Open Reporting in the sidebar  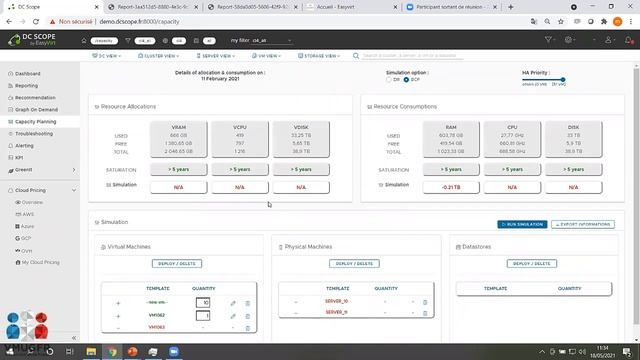(x=26, y=86)
